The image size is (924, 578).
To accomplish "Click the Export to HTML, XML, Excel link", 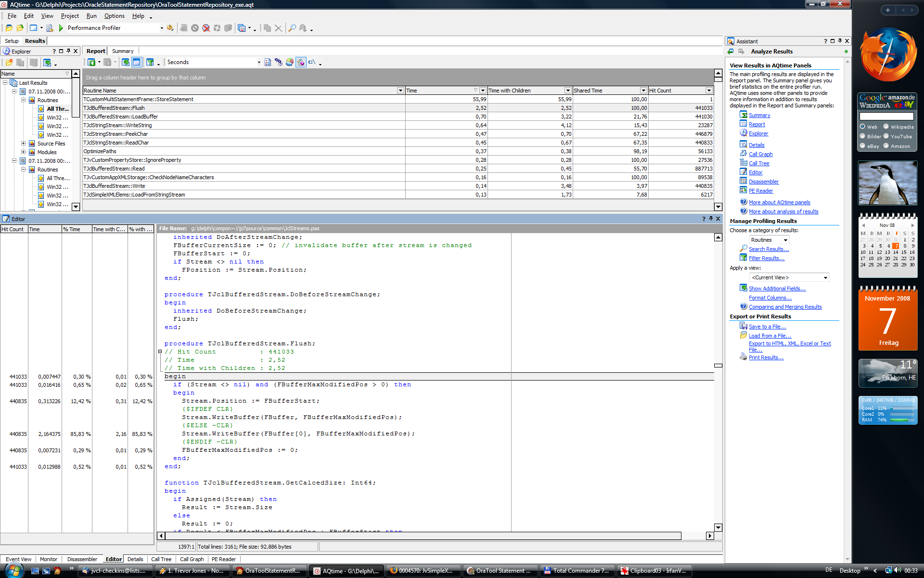I will tap(789, 343).
